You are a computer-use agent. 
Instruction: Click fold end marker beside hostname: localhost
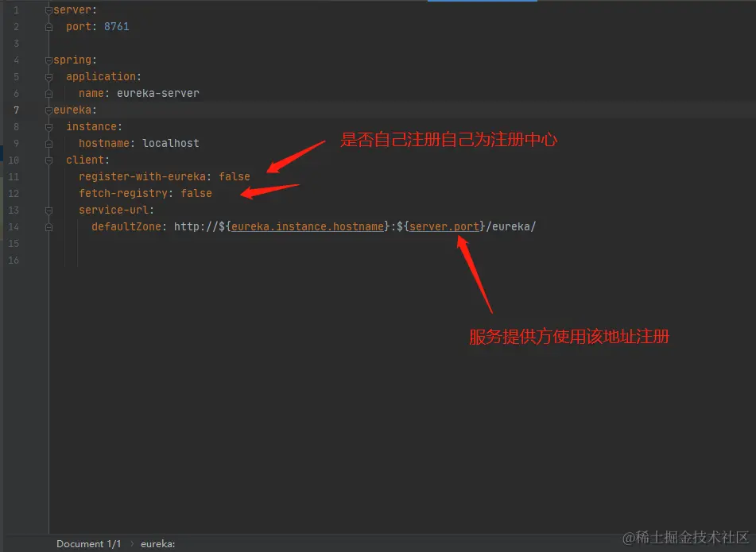pos(48,144)
